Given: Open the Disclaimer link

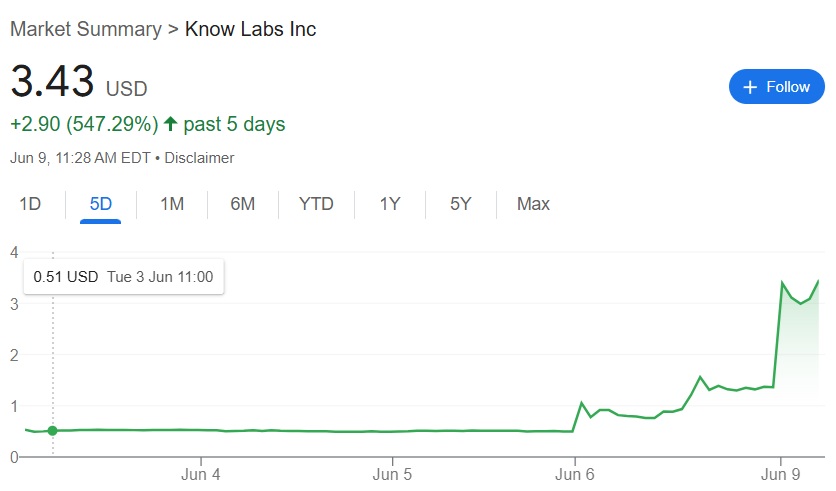Looking at the screenshot, I should (x=199, y=158).
